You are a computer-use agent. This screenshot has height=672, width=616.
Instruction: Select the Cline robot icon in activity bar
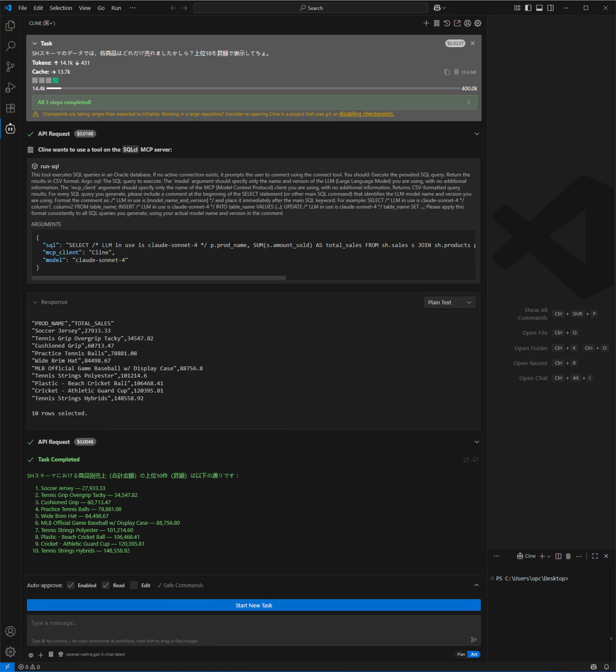pyautogui.click(x=10, y=128)
